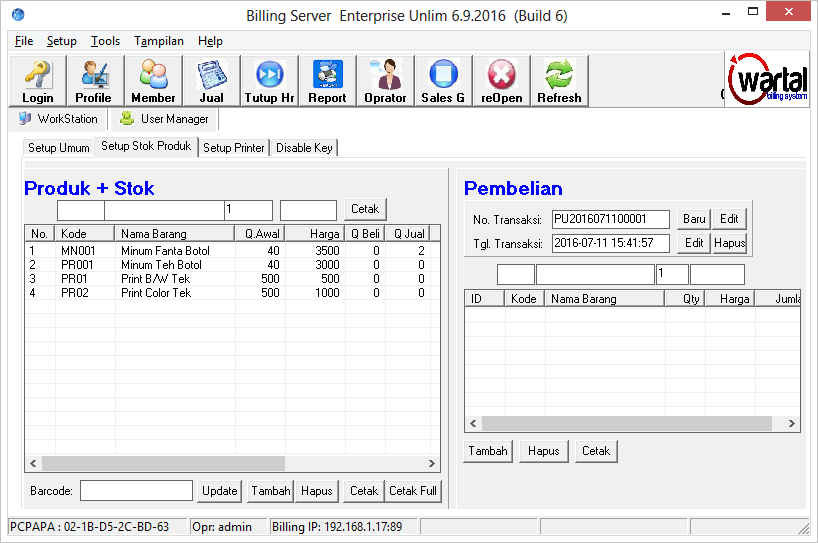818x543 pixels.
Task: Click the PCPAPA MAC address status entry
Action: (x=97, y=527)
